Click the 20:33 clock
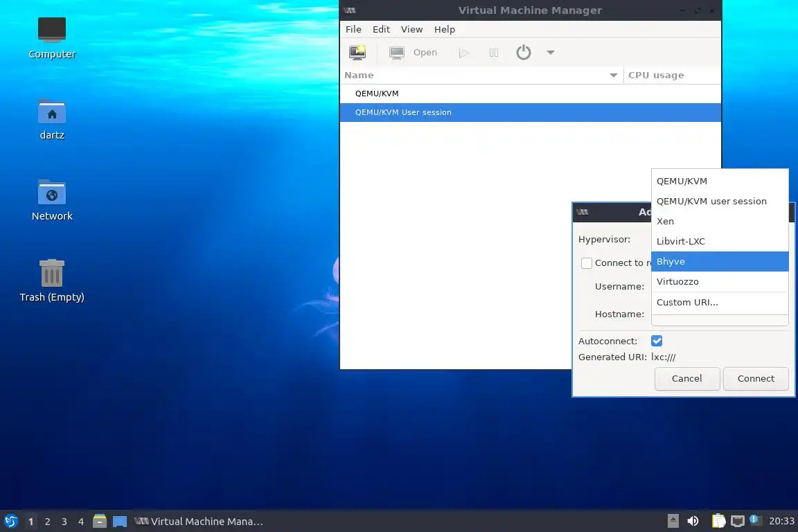Image resolution: width=798 pixels, height=532 pixels. click(x=781, y=522)
